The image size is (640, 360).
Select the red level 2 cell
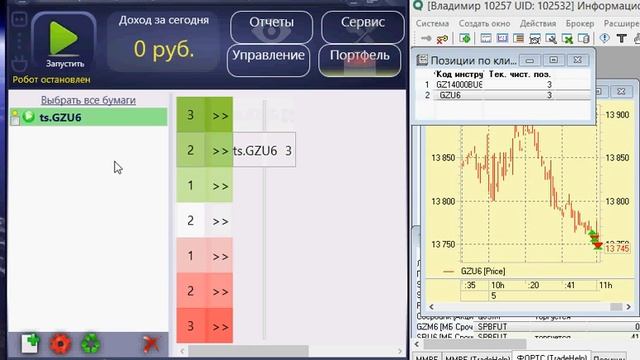coord(191,291)
